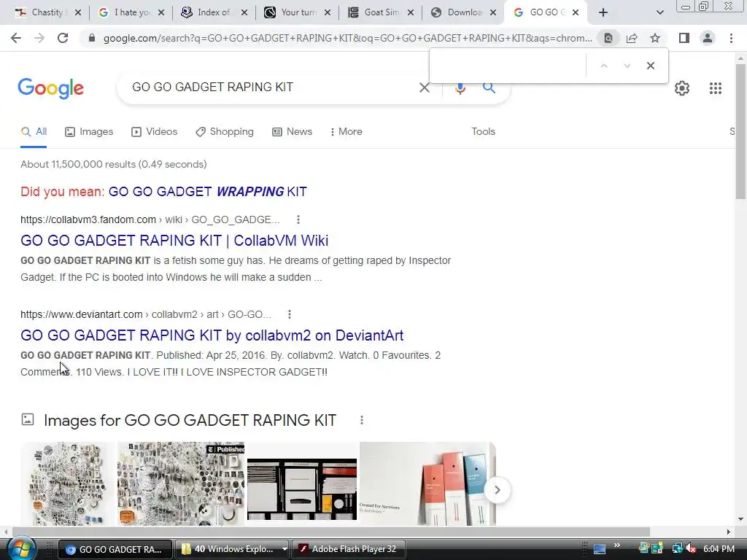Clear the Google search box text
The width and height of the screenshot is (747, 560).
tap(424, 87)
